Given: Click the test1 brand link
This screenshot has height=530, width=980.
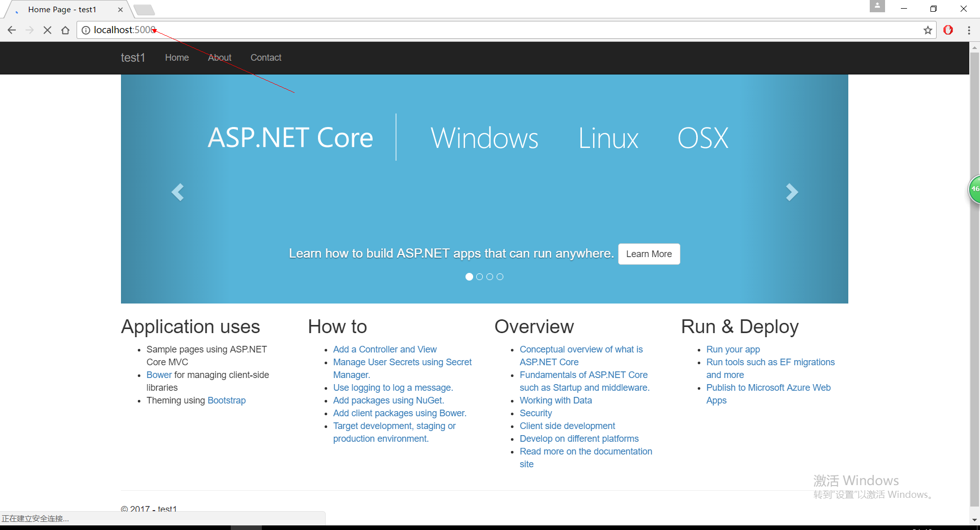Looking at the screenshot, I should 133,58.
